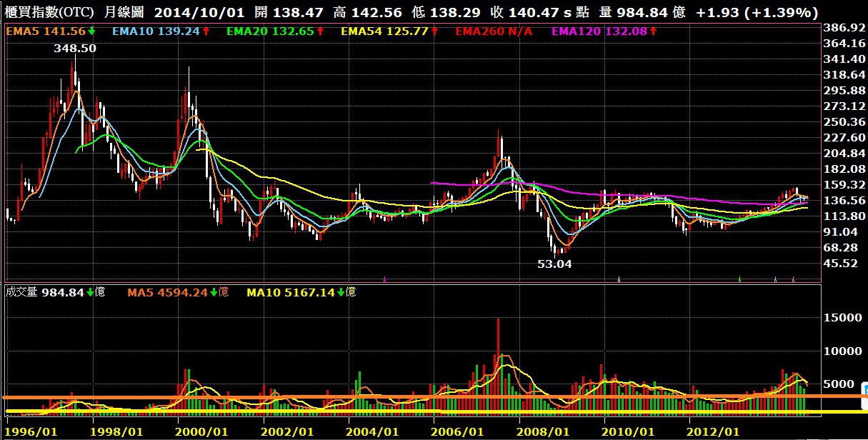Click the 386.92 price axis label
868x440 pixels.
point(844,28)
